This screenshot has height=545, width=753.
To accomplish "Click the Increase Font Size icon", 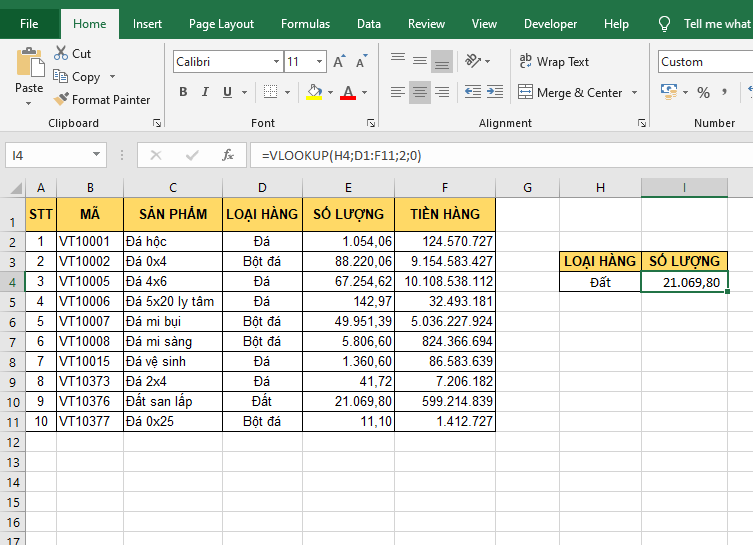I will point(339,62).
